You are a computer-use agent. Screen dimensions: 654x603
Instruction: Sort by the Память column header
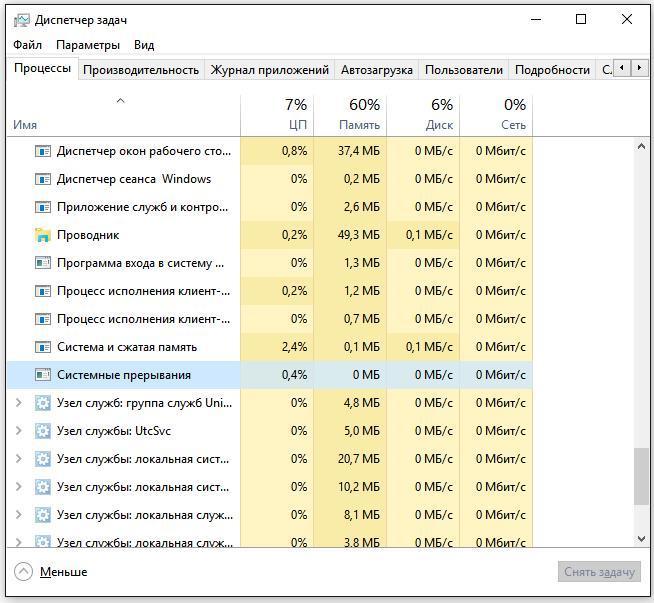pos(350,115)
